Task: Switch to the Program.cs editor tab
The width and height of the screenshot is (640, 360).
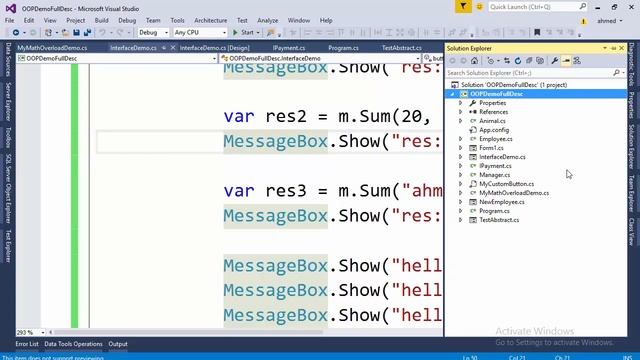Action: (x=343, y=48)
